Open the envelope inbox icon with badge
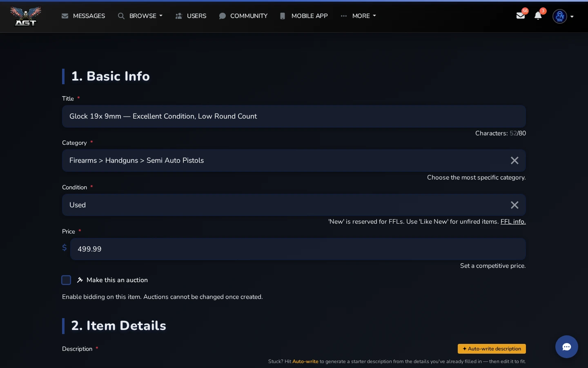The height and width of the screenshot is (368, 588). pos(521,16)
